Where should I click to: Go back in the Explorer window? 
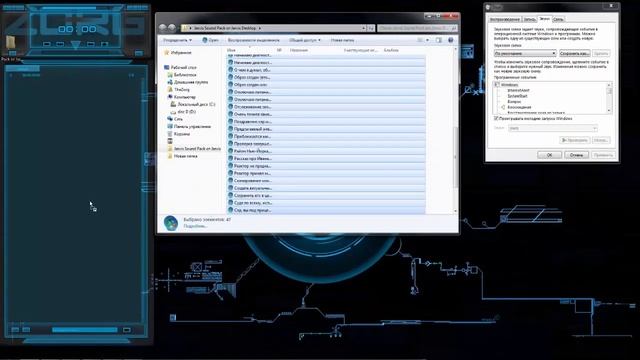pyautogui.click(x=162, y=28)
